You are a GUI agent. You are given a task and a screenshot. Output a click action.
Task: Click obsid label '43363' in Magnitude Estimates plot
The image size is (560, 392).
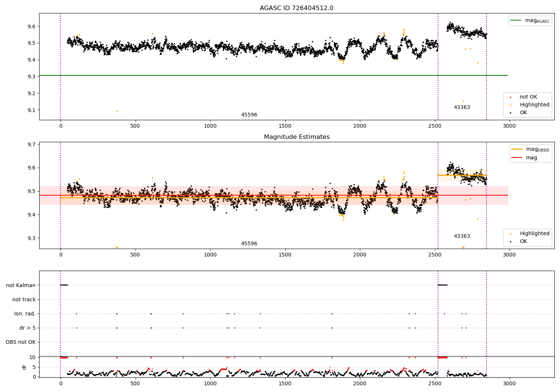click(462, 236)
